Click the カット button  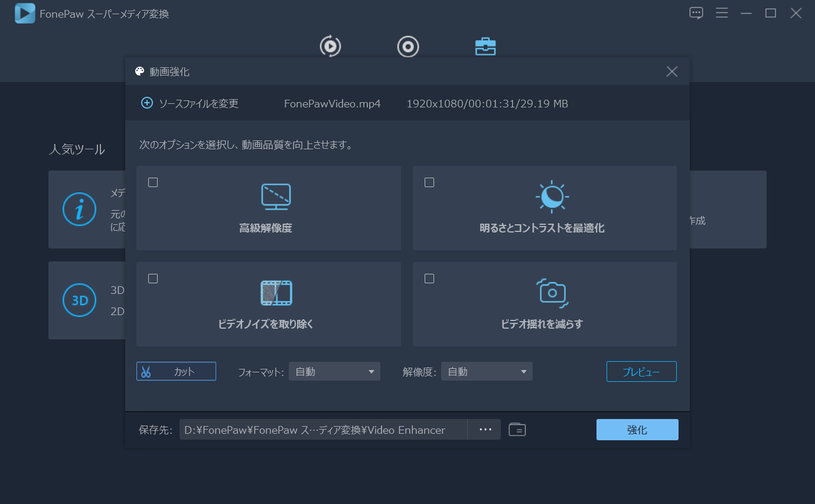pyautogui.click(x=176, y=371)
